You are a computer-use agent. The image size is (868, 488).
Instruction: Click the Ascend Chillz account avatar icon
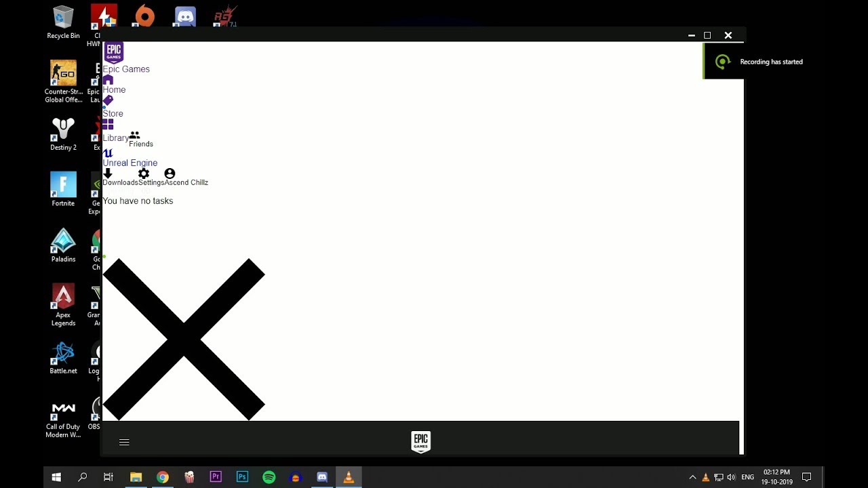(x=170, y=174)
